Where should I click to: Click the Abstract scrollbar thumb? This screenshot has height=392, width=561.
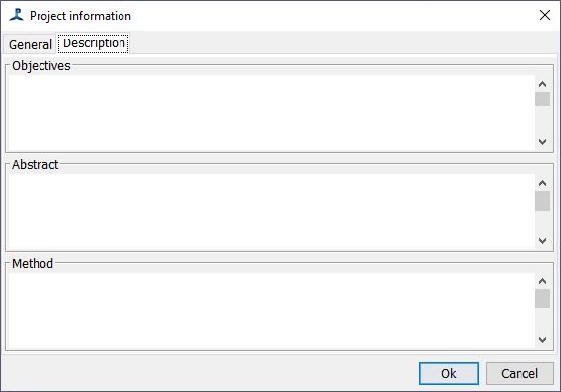pos(543,201)
